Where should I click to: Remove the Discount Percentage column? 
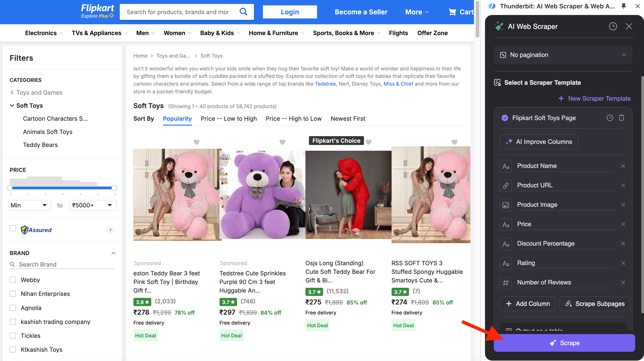[x=623, y=244]
